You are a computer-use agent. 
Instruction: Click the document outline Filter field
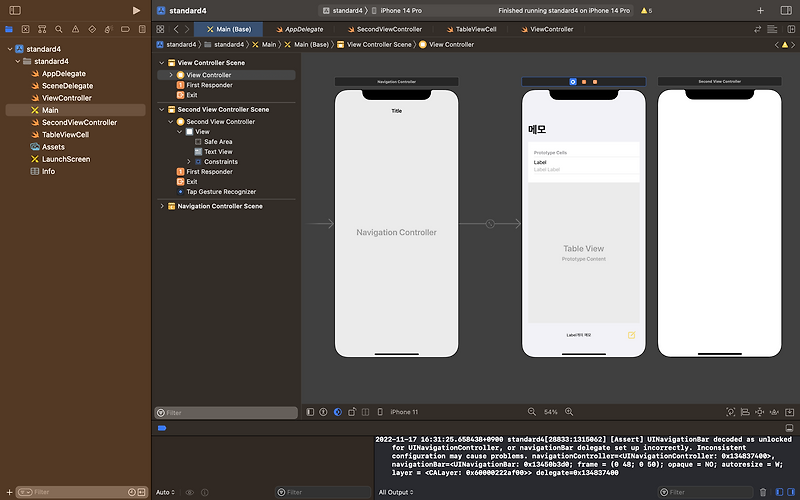click(x=227, y=412)
